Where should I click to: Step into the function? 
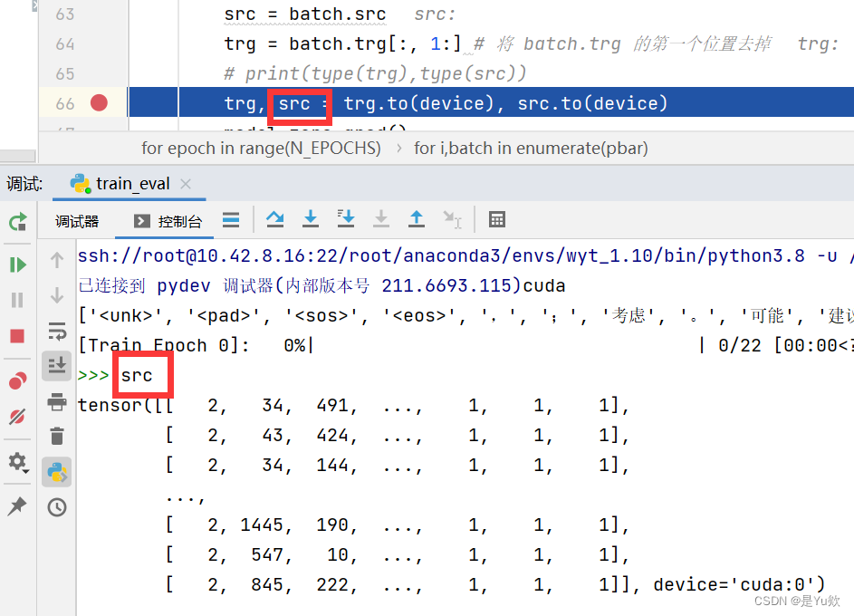311,219
